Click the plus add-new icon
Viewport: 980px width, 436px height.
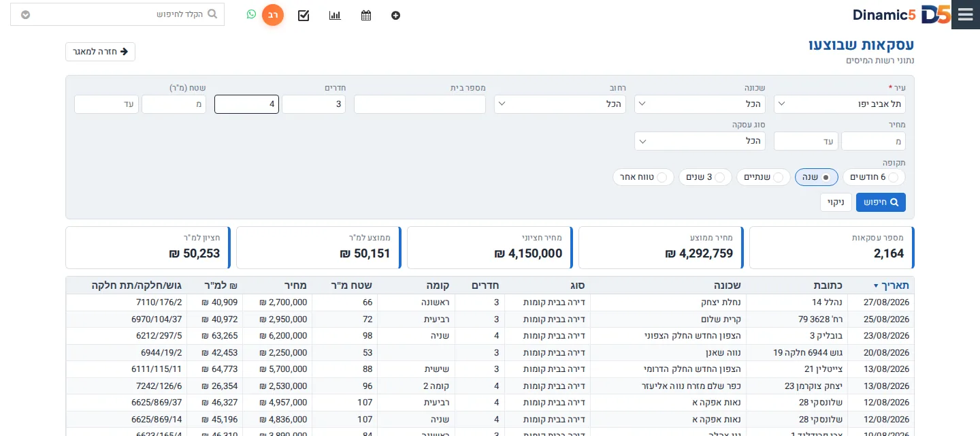point(396,15)
